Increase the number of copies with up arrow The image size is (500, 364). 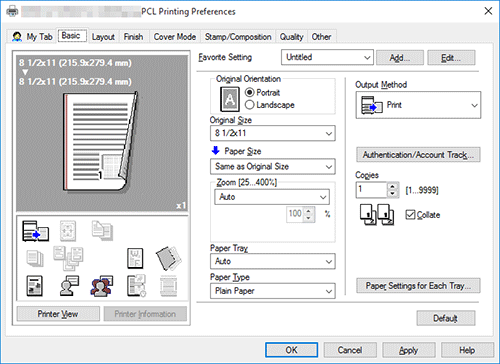coord(393,187)
